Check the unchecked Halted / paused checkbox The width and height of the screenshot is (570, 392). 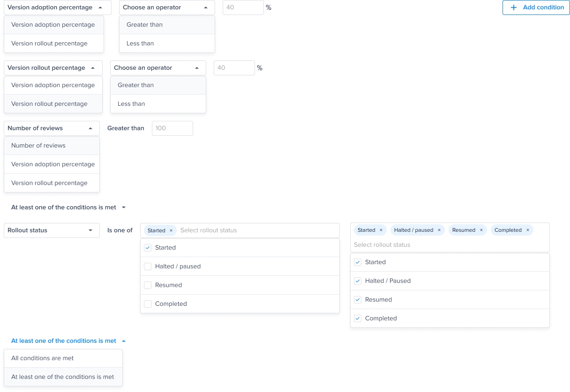(x=148, y=266)
